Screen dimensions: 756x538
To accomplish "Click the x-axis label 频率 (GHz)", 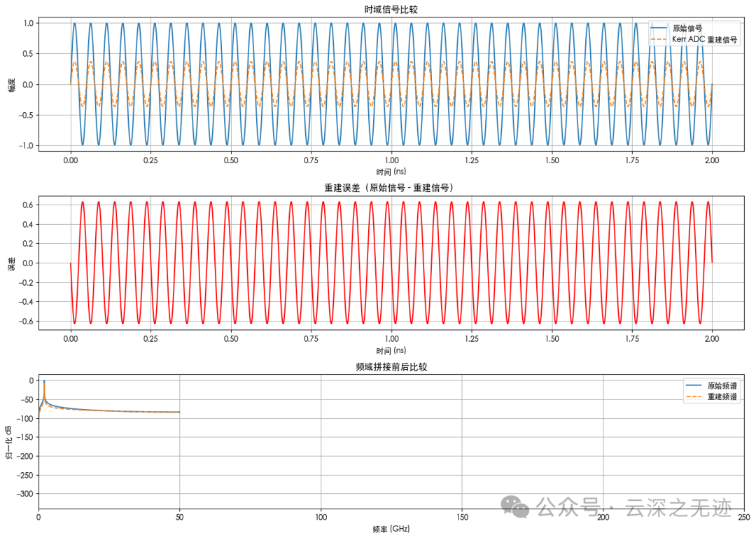I will point(391,529).
